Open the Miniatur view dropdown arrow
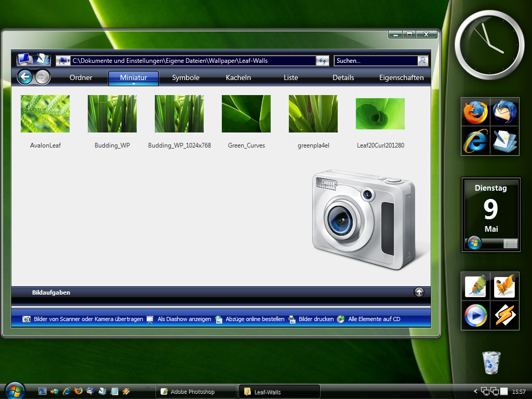This screenshot has width=532, height=399. pos(134,84)
